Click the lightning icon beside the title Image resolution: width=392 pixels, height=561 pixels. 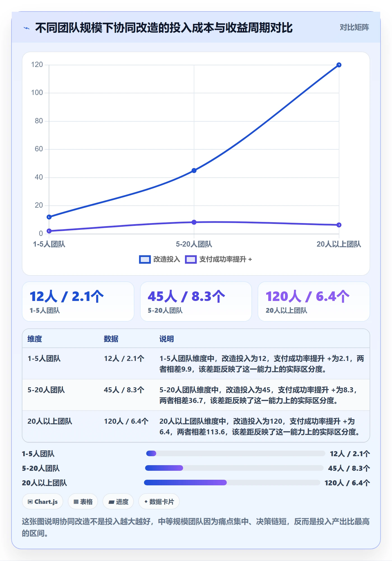click(27, 28)
